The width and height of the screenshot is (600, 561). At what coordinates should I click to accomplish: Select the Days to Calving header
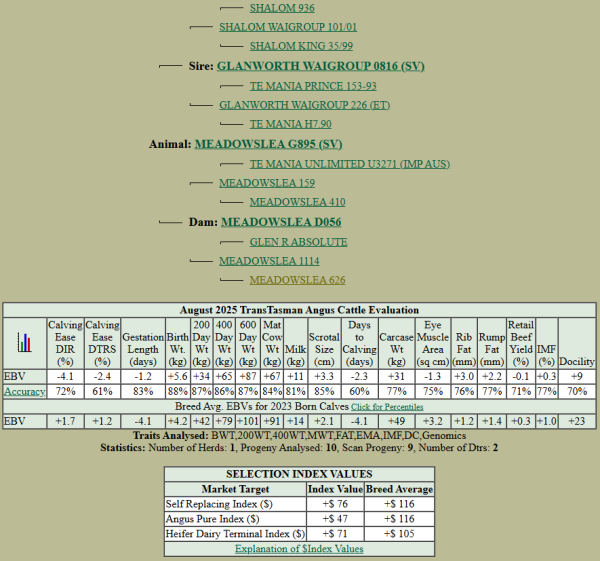[359, 343]
